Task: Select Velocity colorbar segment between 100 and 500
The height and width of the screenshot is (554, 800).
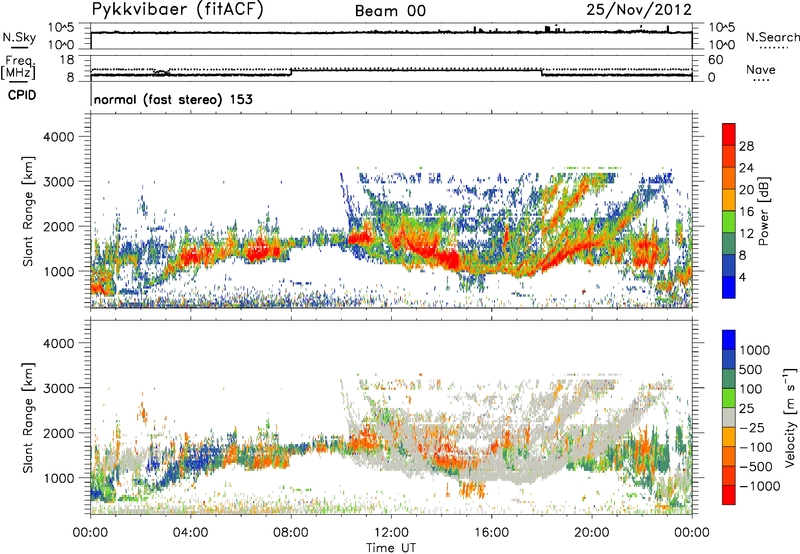Action: [729, 379]
